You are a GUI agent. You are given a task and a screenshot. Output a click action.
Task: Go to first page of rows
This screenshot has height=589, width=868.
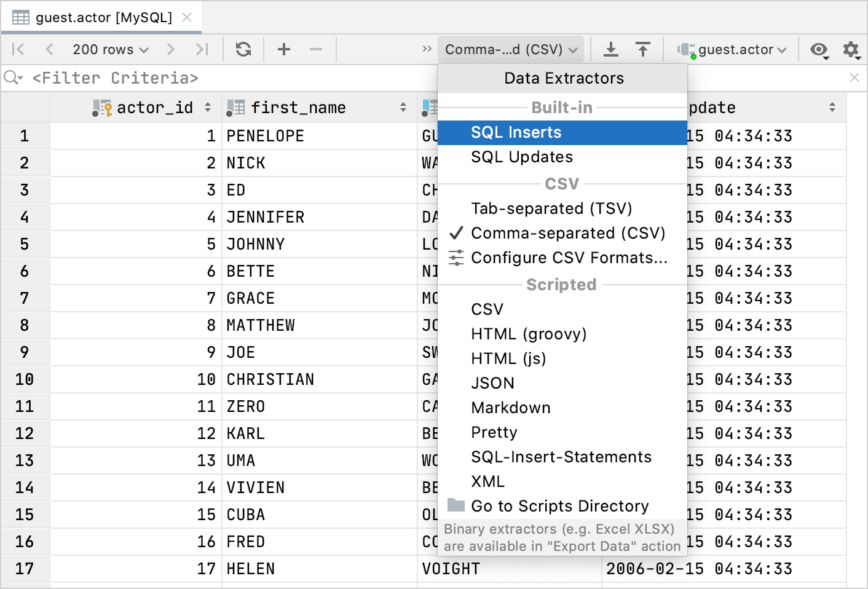click(18, 49)
